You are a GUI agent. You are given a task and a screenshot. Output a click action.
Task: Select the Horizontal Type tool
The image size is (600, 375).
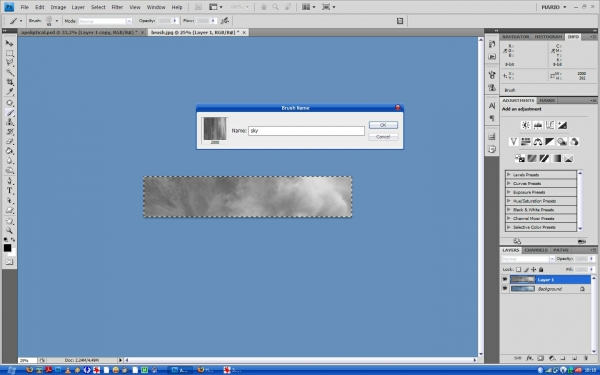click(x=9, y=191)
